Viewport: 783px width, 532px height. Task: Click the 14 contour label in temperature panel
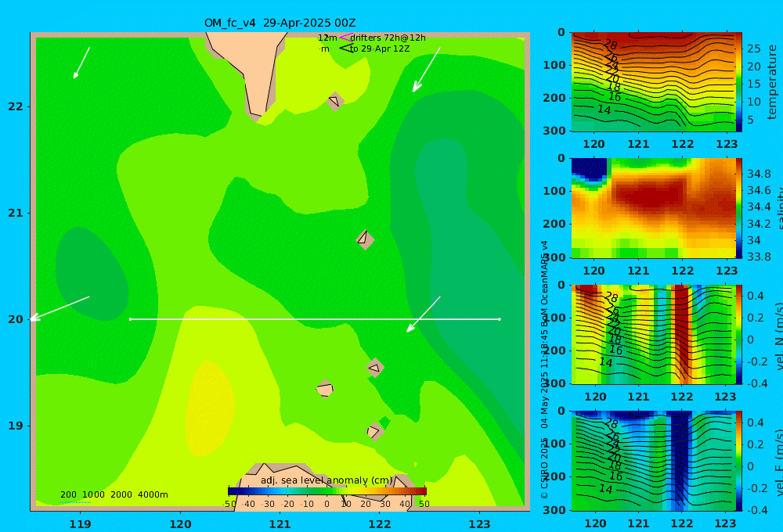pyautogui.click(x=604, y=110)
